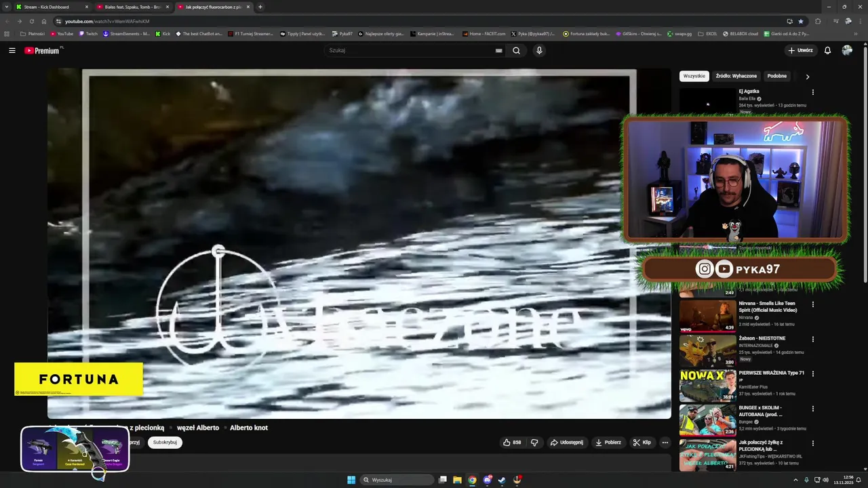Image resolution: width=868 pixels, height=488 pixels.
Task: Close the Jak połączyć fluorocarbon browser tab
Action: [x=248, y=7]
